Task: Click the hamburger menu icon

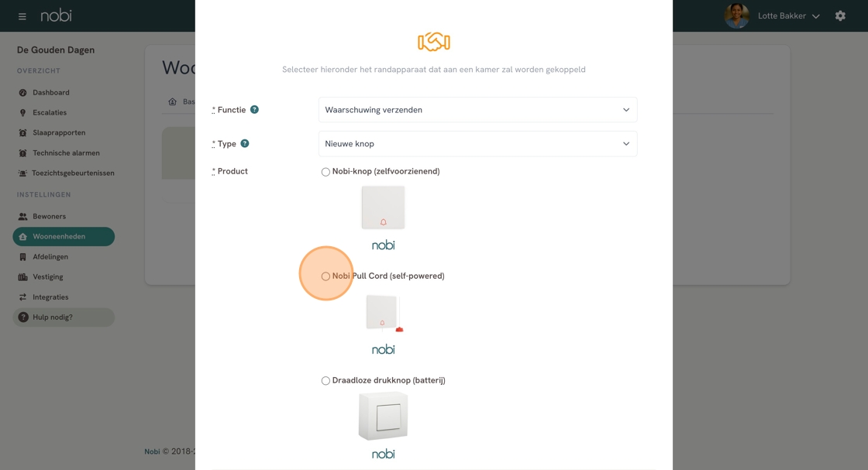Action: click(22, 16)
